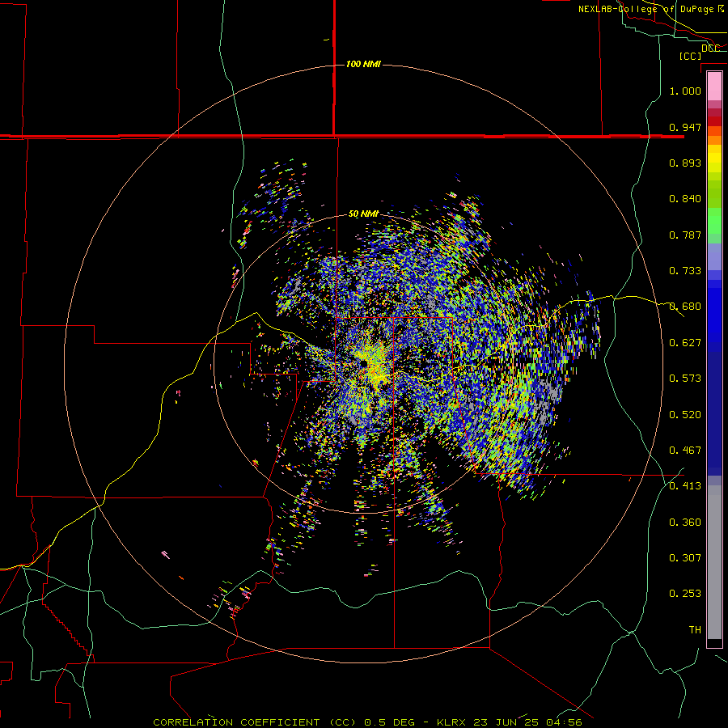728x728 pixels.
Task: Click the "KLRX" station ID in the caption
Action: coord(451,722)
